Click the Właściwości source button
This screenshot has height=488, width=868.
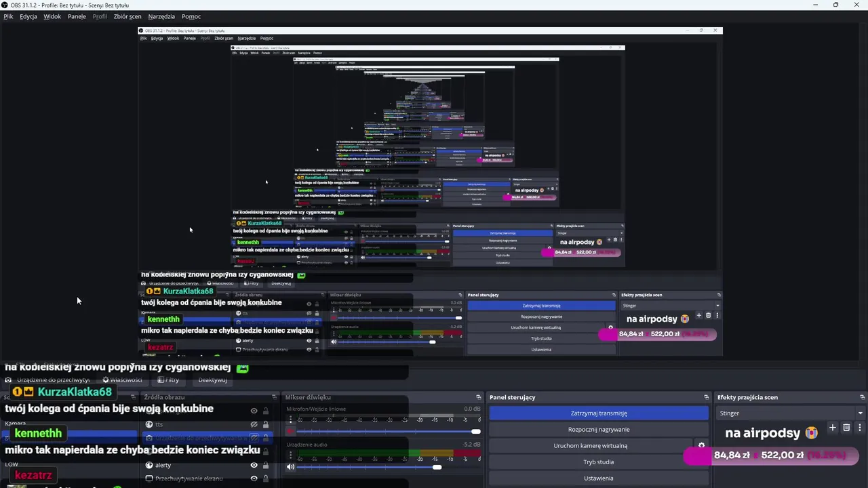[122, 380]
